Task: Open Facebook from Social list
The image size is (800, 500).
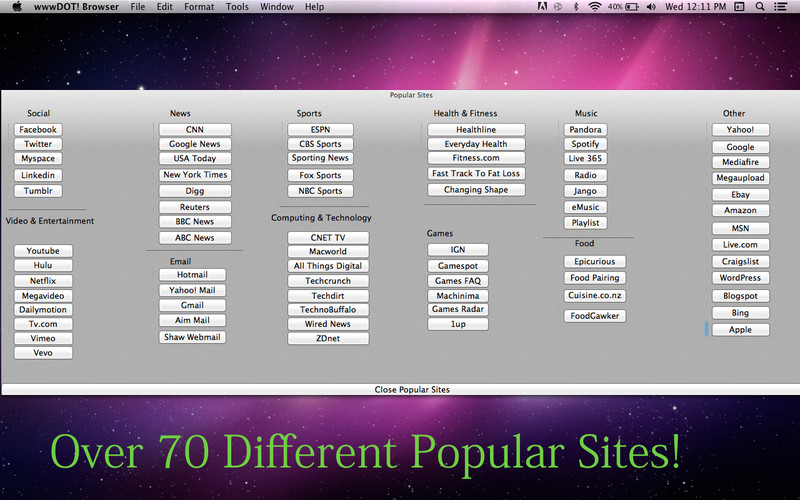Action: (x=38, y=130)
